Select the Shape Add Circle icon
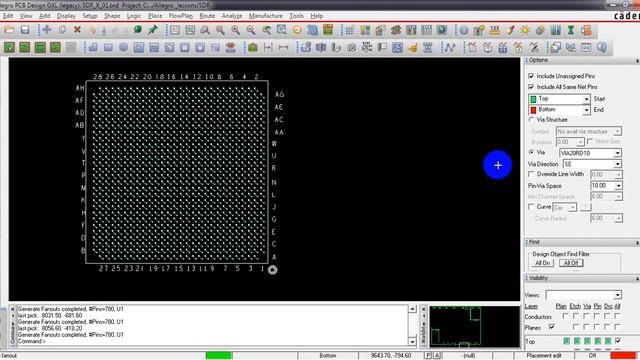Screen dimensions: 640x360 (123, 47)
